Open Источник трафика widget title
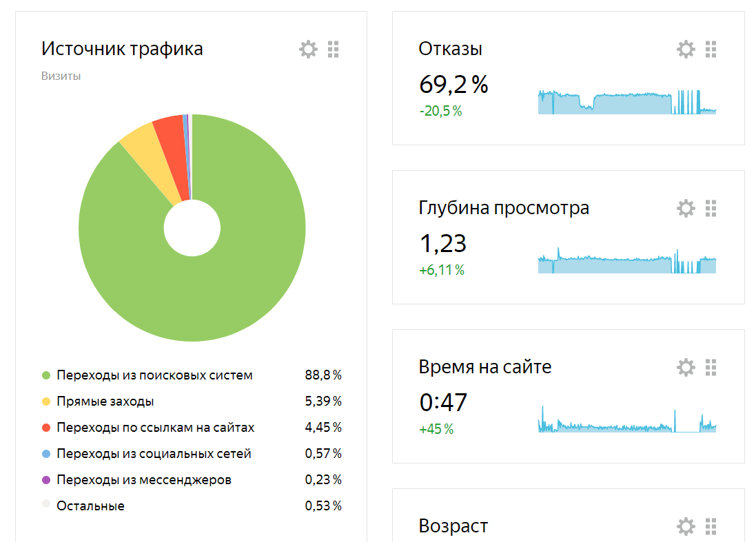756x542 pixels. pyautogui.click(x=122, y=49)
